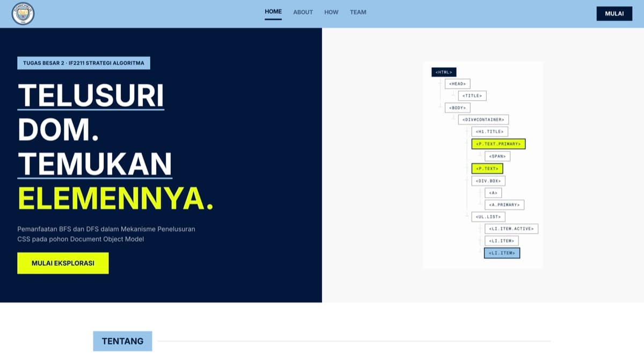Select the <HTML> root node
The height and width of the screenshot is (362, 644).
(x=444, y=72)
